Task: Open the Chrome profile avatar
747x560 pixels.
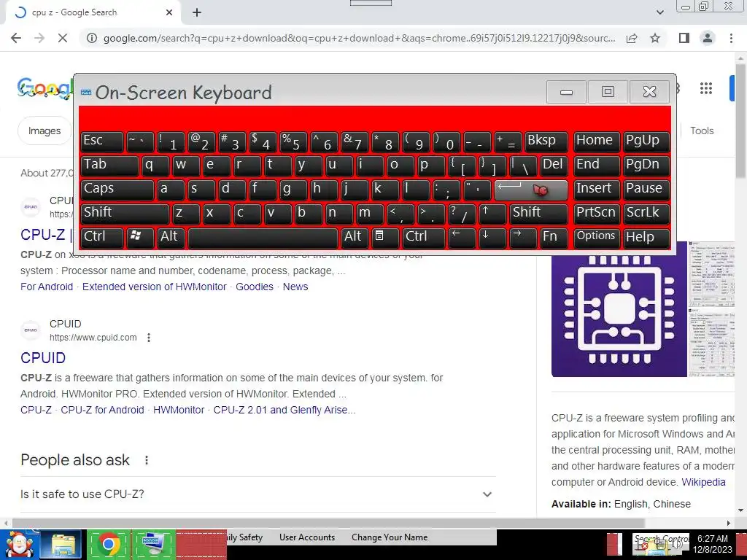Action: 708,38
